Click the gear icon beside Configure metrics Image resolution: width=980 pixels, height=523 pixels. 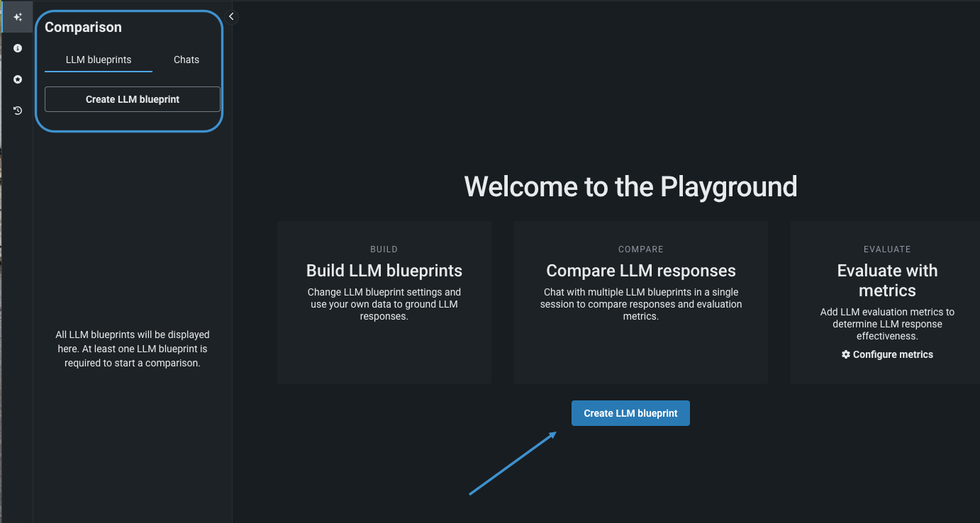[845, 354]
